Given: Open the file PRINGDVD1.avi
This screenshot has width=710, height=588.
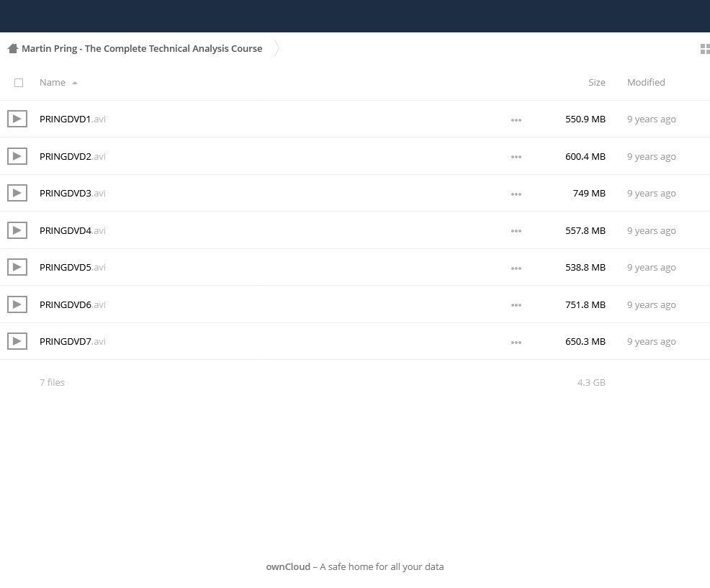Looking at the screenshot, I should tap(73, 119).
